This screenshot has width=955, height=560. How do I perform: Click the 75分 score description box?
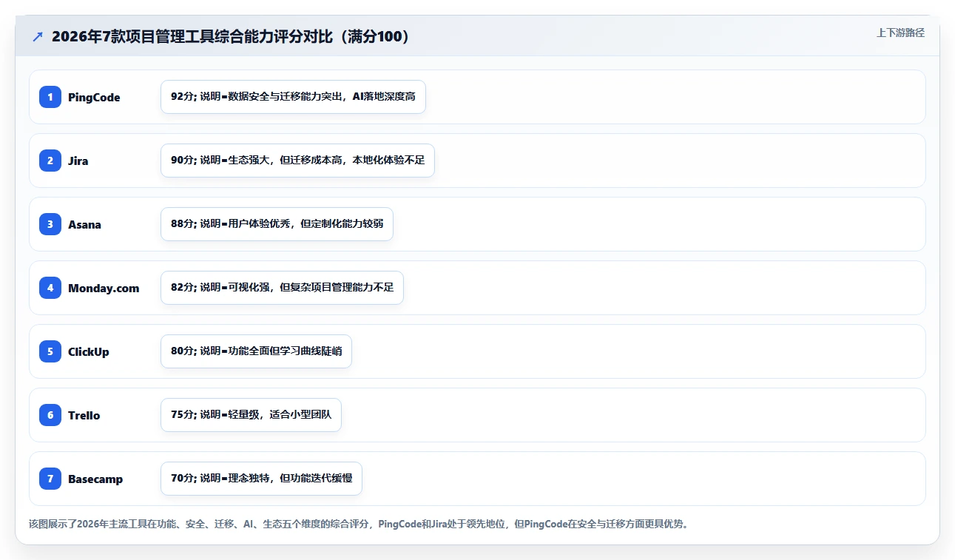(x=251, y=415)
